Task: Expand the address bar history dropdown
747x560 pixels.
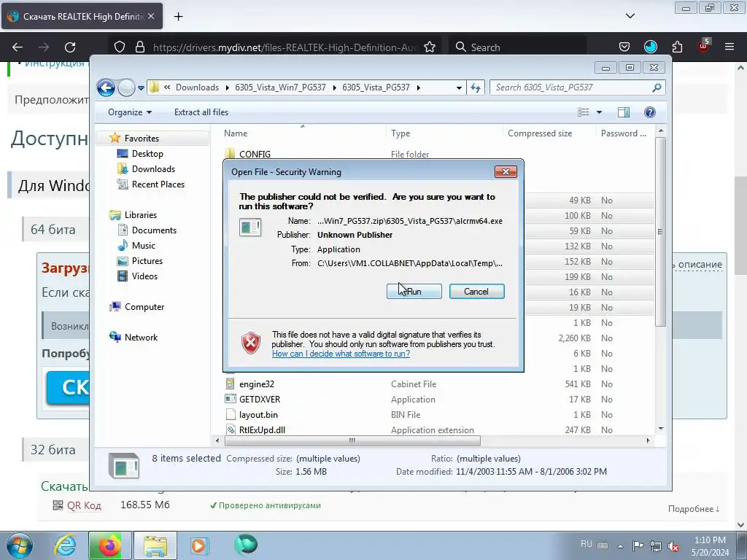Action: tap(459, 87)
